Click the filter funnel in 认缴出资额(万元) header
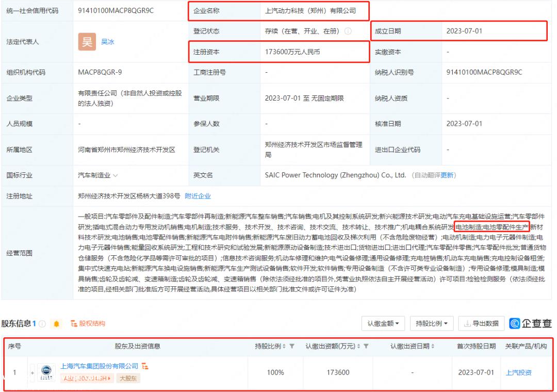 [366, 346]
